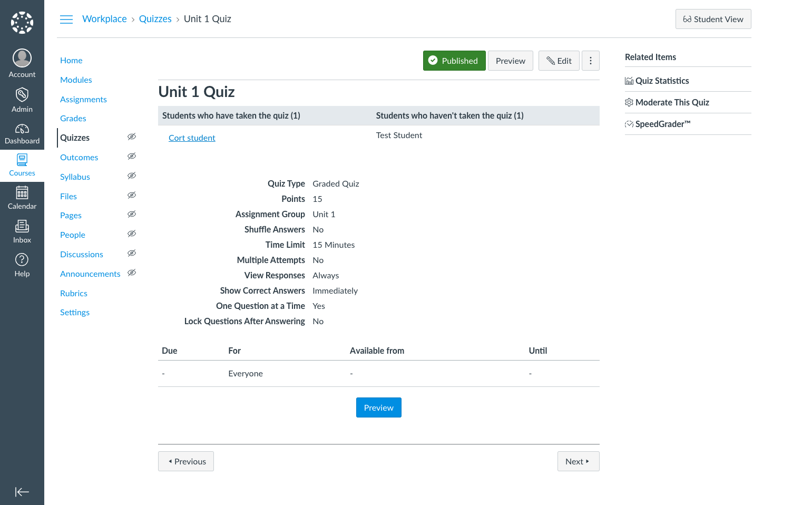Open the Calendar icon
The image size is (812, 505).
click(x=22, y=192)
